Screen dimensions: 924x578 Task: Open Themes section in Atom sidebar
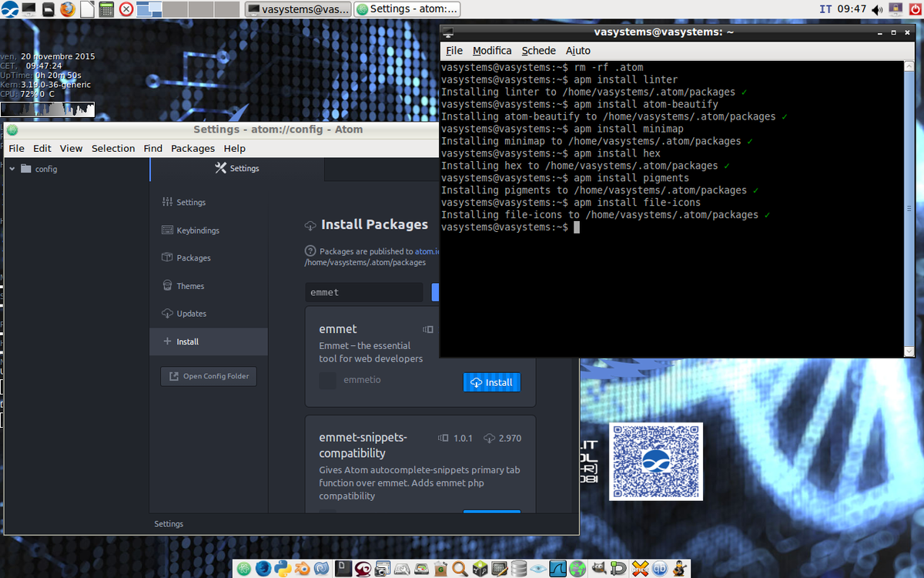(209, 285)
